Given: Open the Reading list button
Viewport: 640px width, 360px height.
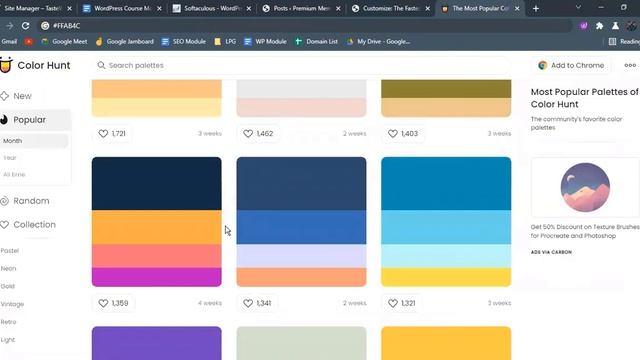Looking at the screenshot, I should click(624, 42).
